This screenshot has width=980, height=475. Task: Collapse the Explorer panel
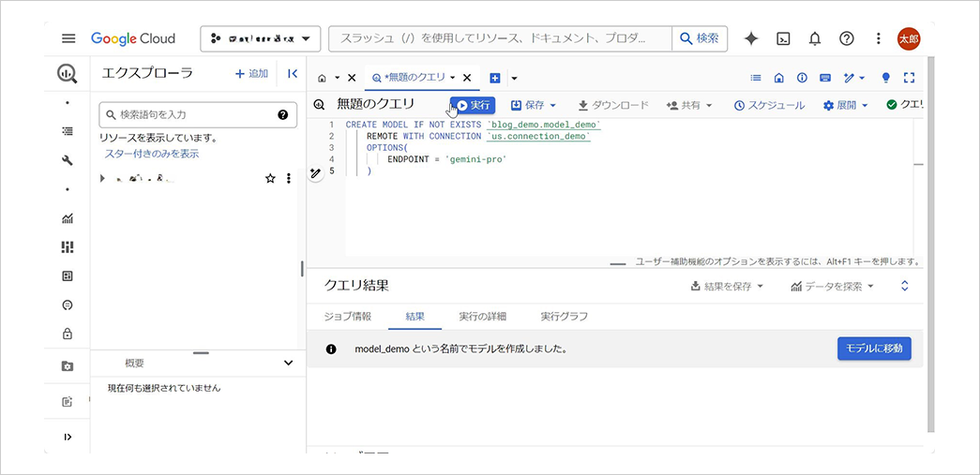(x=293, y=74)
